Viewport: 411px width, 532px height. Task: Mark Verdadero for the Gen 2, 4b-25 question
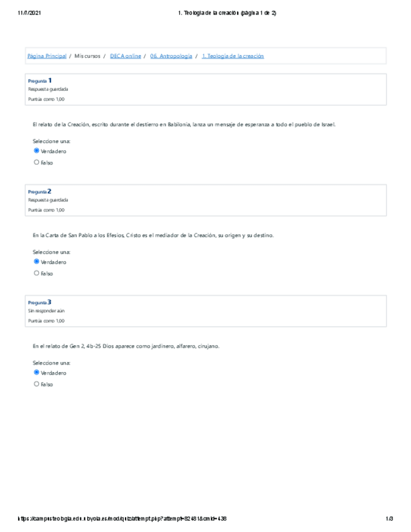(x=36, y=373)
